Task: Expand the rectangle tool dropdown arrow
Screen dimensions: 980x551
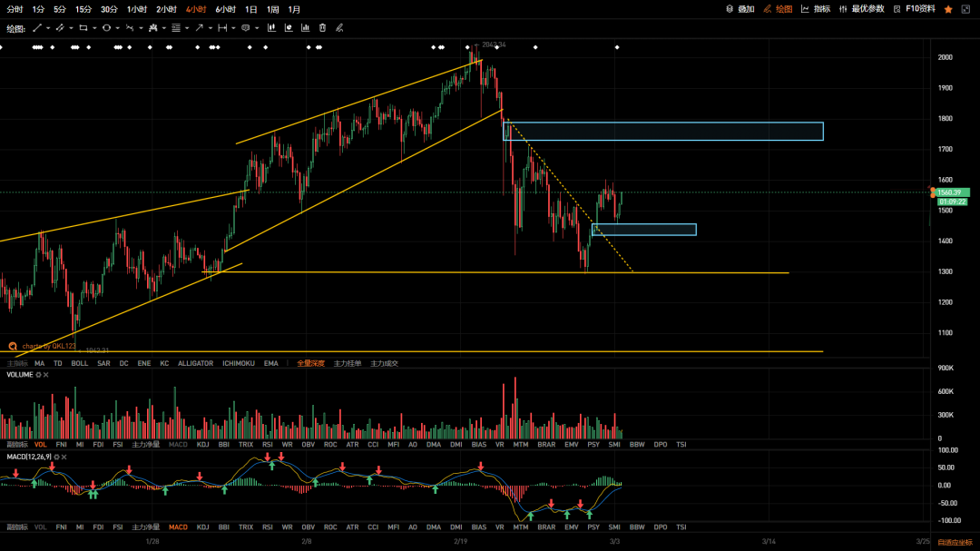Action: coord(94,28)
